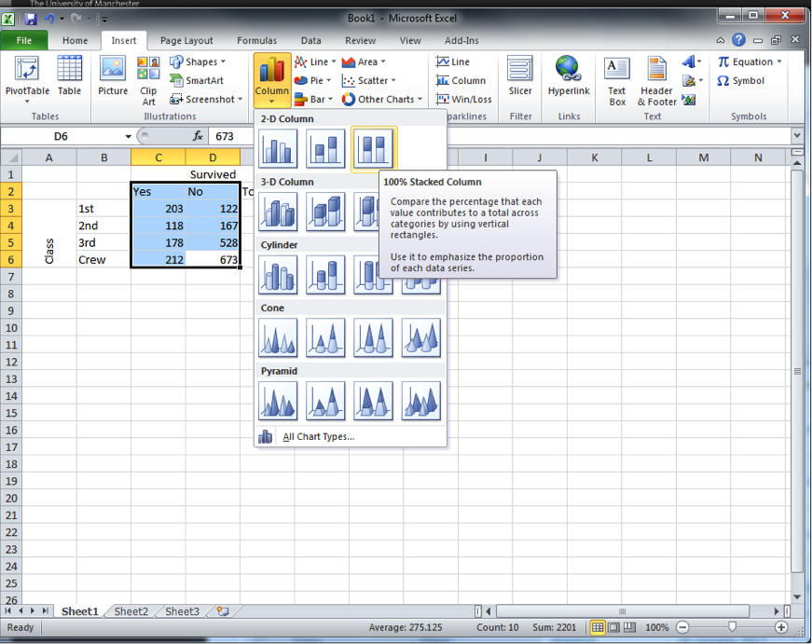Choose the 2-D Clustered Column chart
The width and height of the screenshot is (812, 644).
(278, 148)
